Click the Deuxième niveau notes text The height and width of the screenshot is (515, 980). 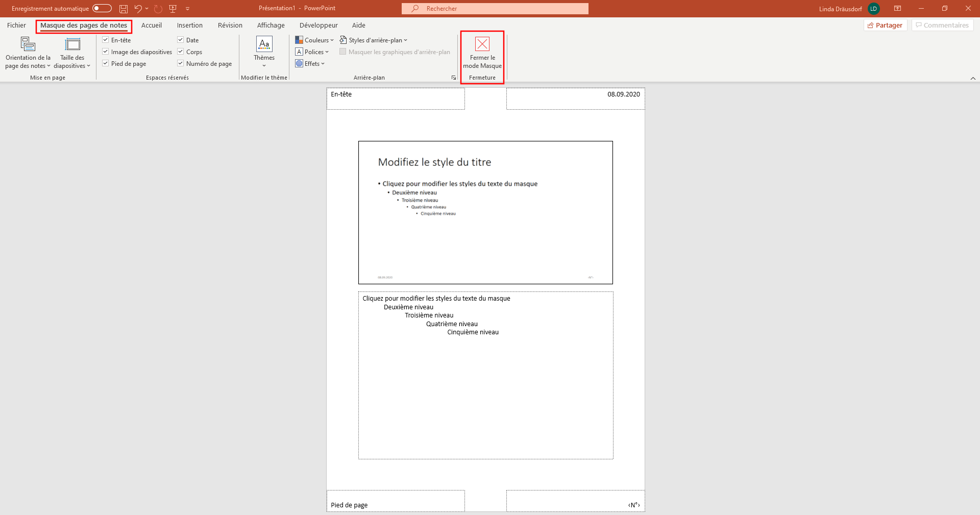(408, 307)
